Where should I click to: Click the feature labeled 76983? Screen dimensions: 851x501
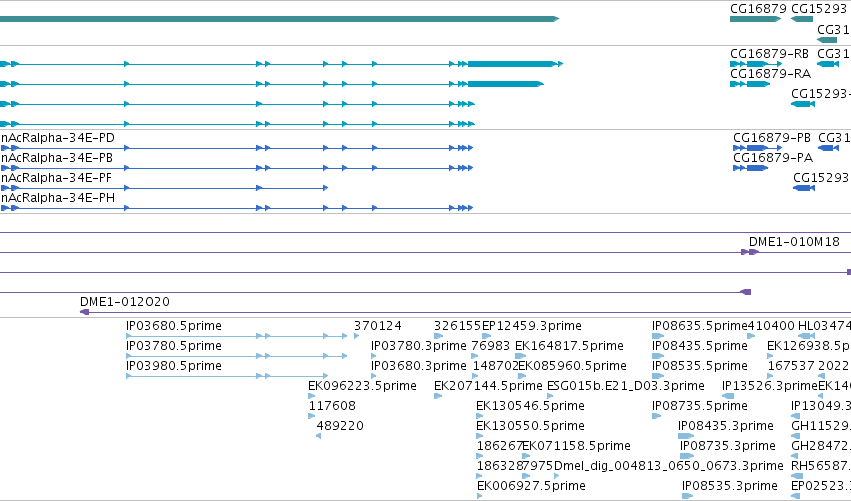(x=475, y=356)
